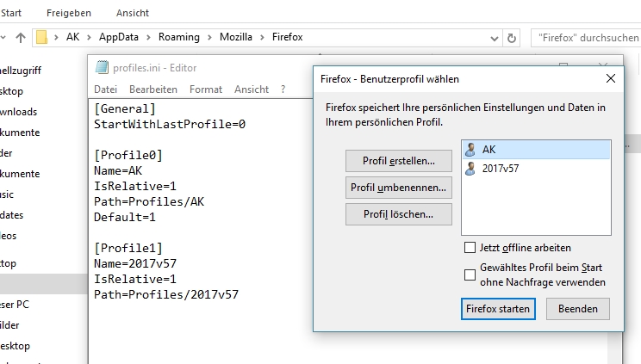Click [General] line in Editor
Screen dimensions: 641x364
click(125, 108)
